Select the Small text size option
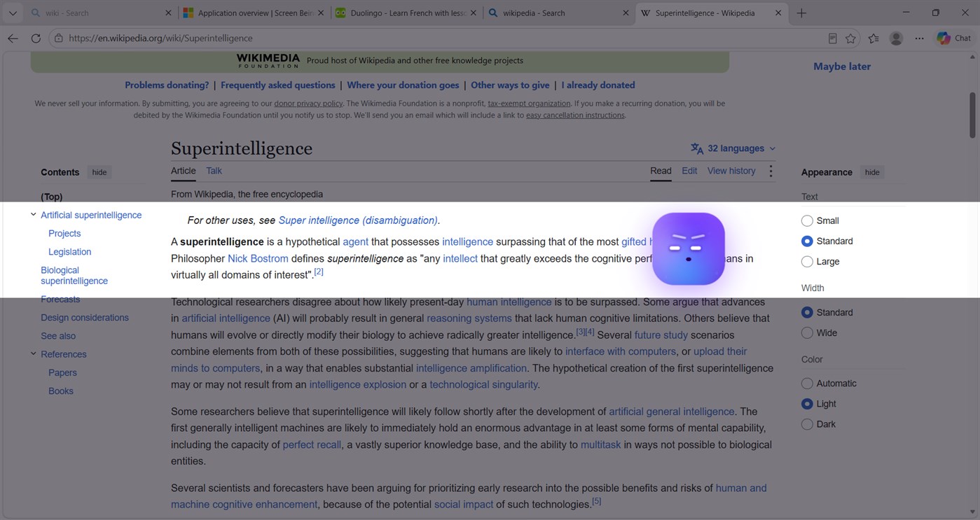980x520 pixels. pos(807,220)
